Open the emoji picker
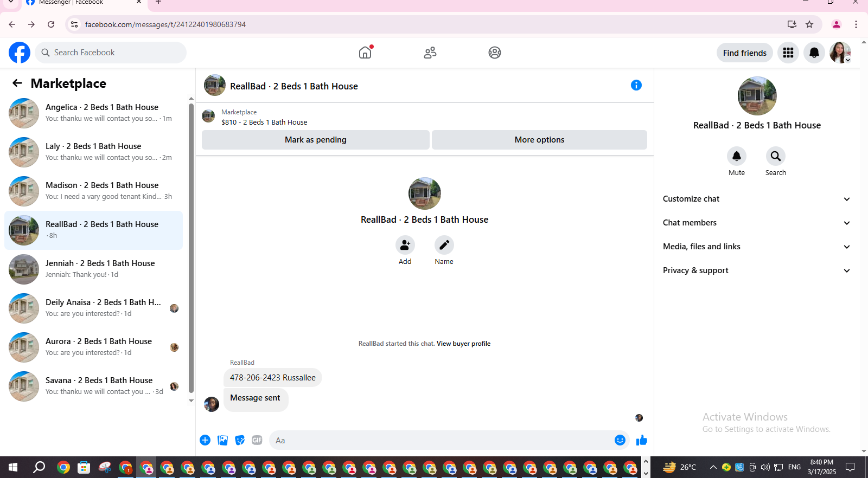868x478 pixels. (620, 440)
